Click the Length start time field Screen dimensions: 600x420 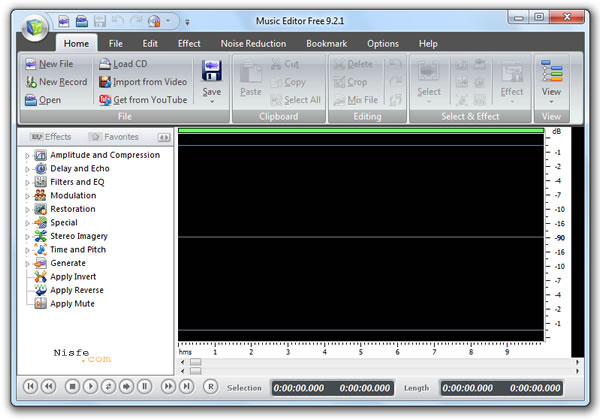point(468,388)
